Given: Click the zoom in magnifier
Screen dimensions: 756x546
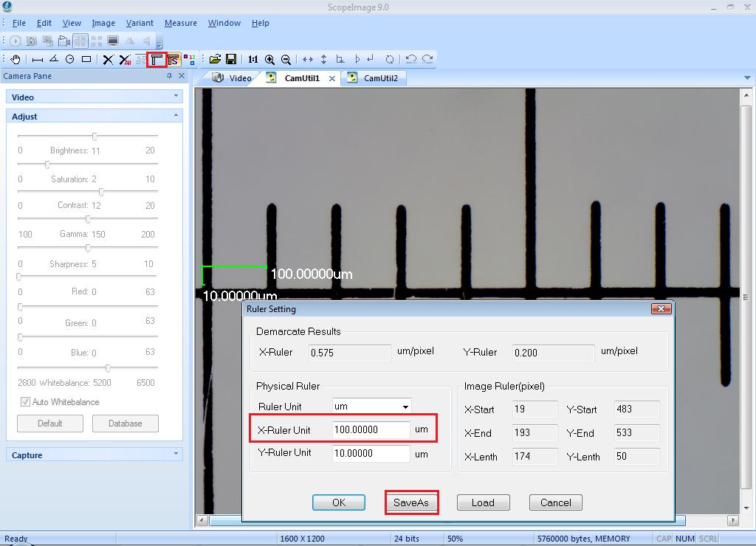Looking at the screenshot, I should pos(269,59).
